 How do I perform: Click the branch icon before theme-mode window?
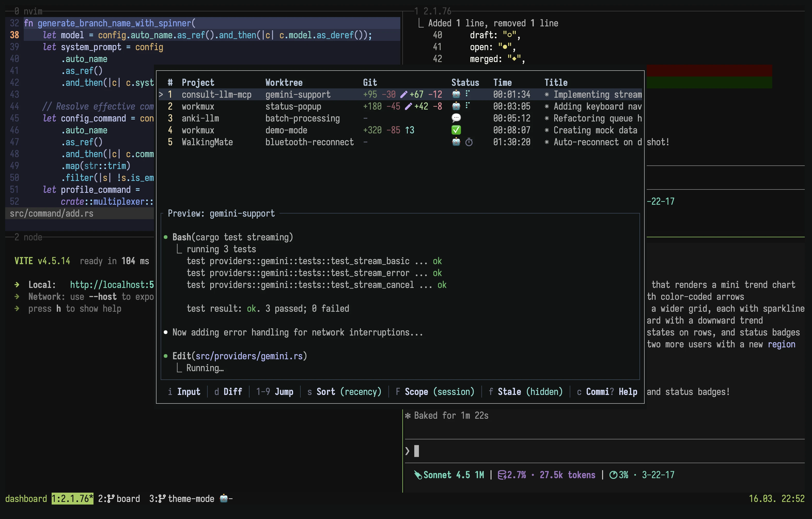(162, 498)
